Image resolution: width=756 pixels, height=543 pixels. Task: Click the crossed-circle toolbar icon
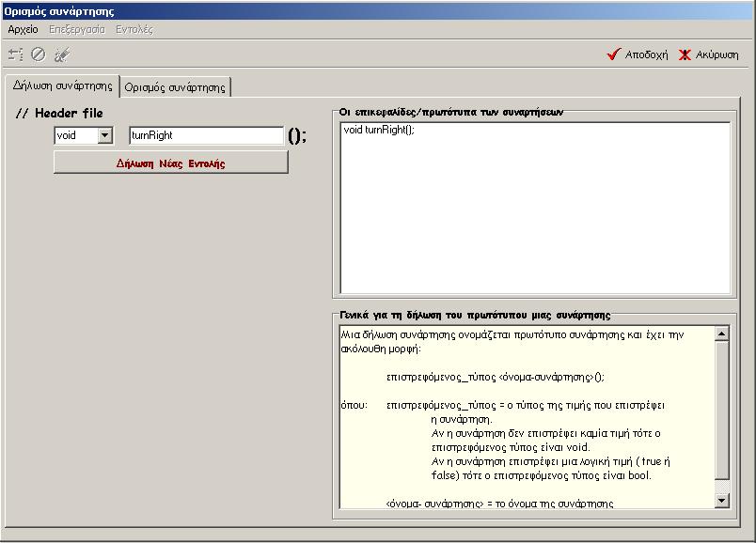pyautogui.click(x=39, y=54)
